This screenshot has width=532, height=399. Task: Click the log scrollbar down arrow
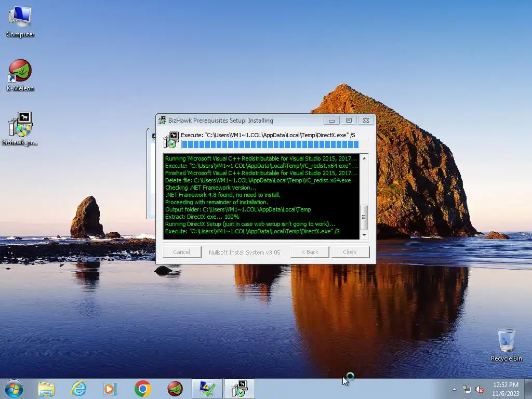click(x=364, y=235)
